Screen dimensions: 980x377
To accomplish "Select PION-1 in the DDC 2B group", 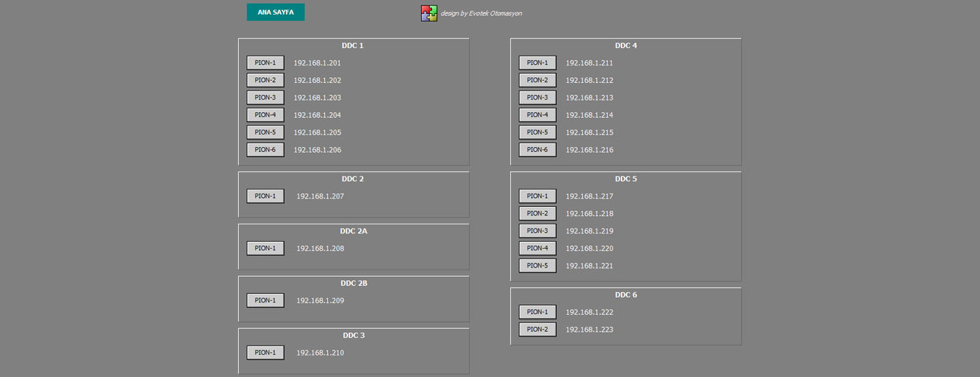I will 265,300.
